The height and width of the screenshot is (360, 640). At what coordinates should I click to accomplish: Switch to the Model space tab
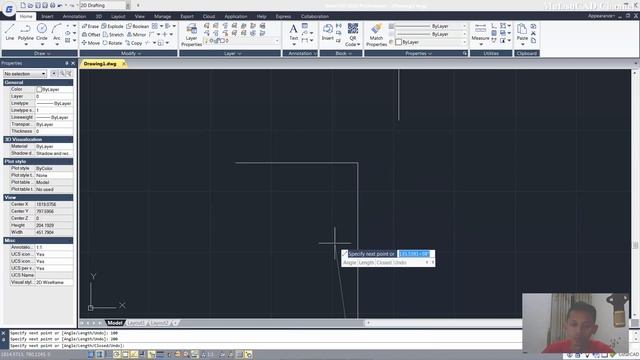coord(115,323)
